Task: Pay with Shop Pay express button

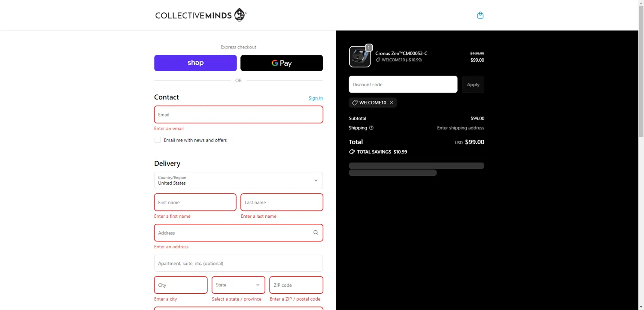Action: point(195,63)
